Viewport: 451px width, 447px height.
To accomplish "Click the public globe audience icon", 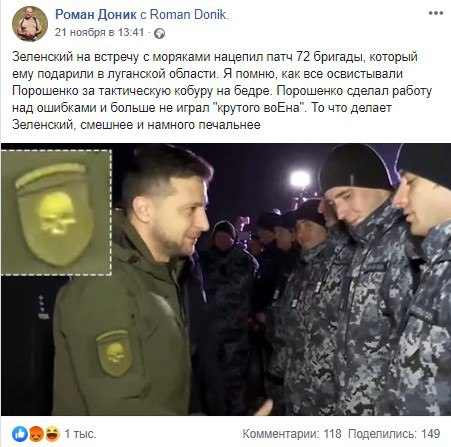I will [x=160, y=33].
